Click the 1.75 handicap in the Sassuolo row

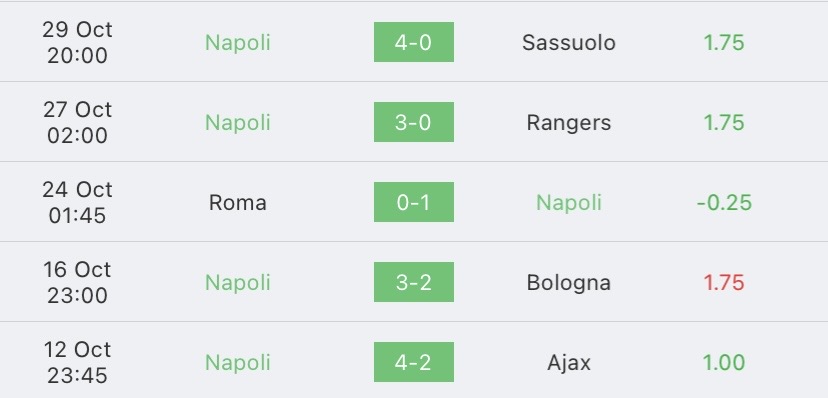(x=724, y=43)
